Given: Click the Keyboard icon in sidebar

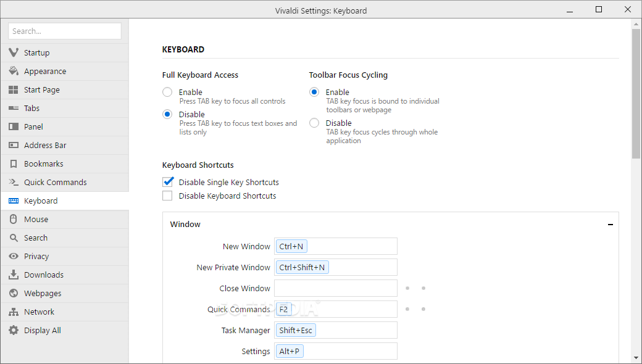Looking at the screenshot, I should click(14, 201).
